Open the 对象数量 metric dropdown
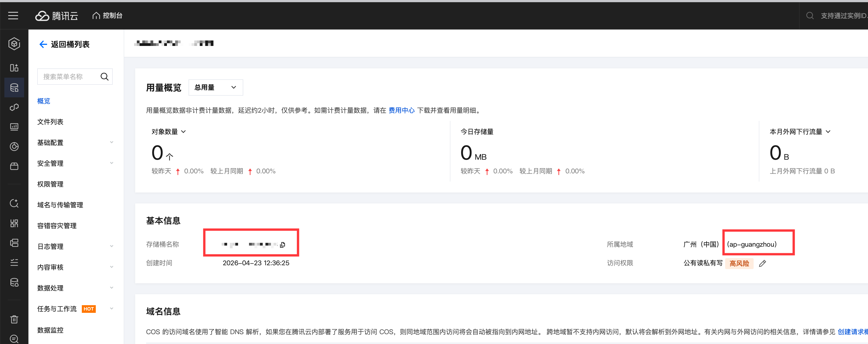The width and height of the screenshot is (868, 344). pos(169,132)
